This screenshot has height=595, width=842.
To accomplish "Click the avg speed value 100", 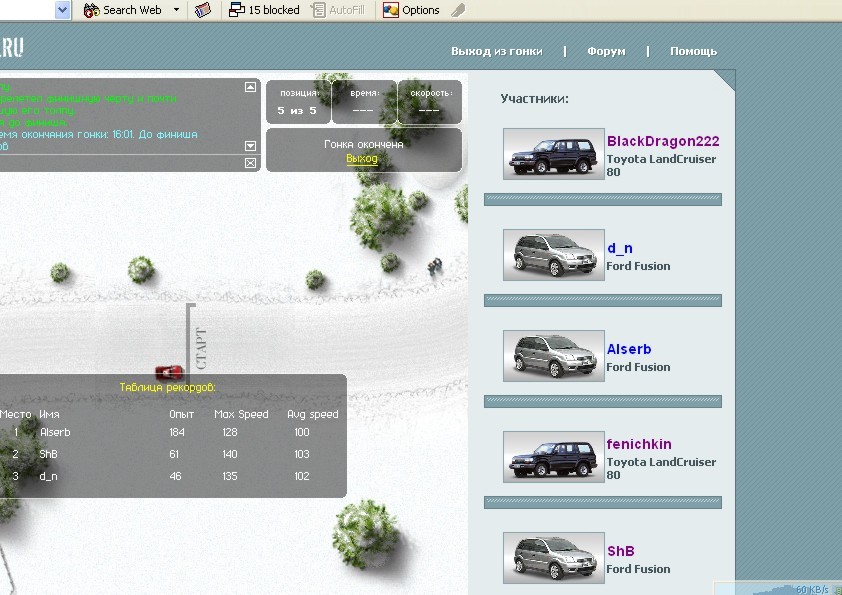I will click(x=302, y=432).
